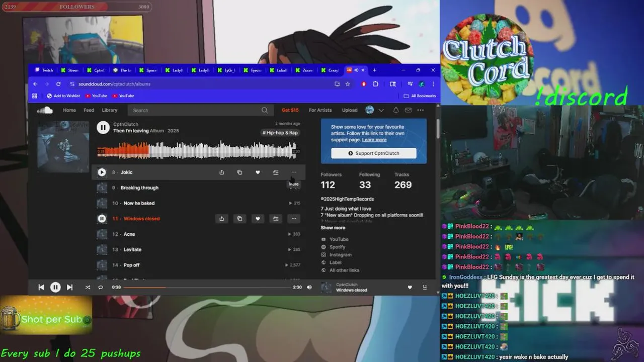
Task: Open SoundCloud header more menu
Action: (x=421, y=110)
